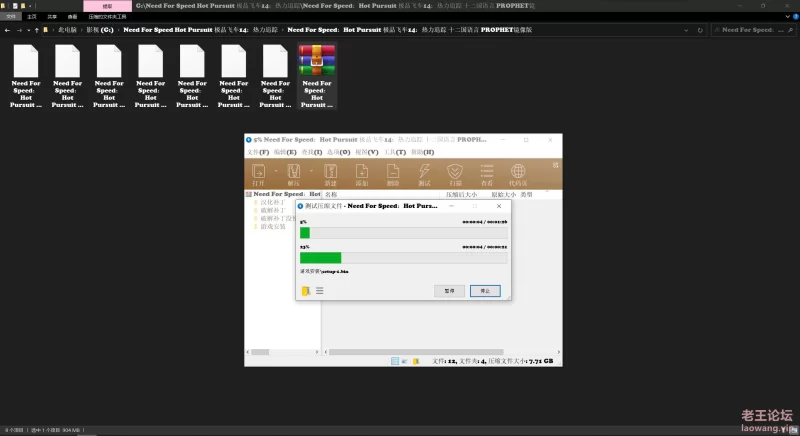Click the Scan (扫描) shield icon
This screenshot has width=800, height=436.
point(455,174)
